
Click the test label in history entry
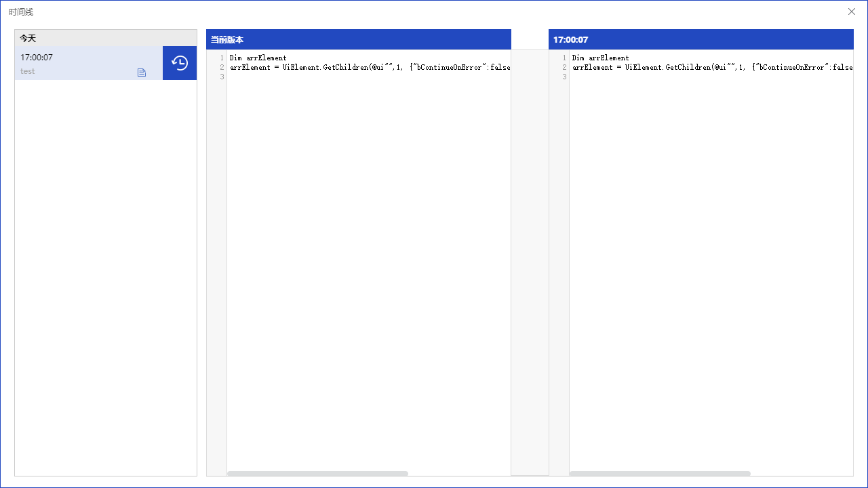28,71
